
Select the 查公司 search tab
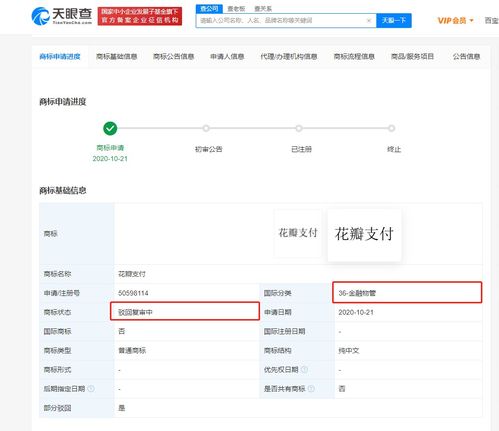coord(209,9)
